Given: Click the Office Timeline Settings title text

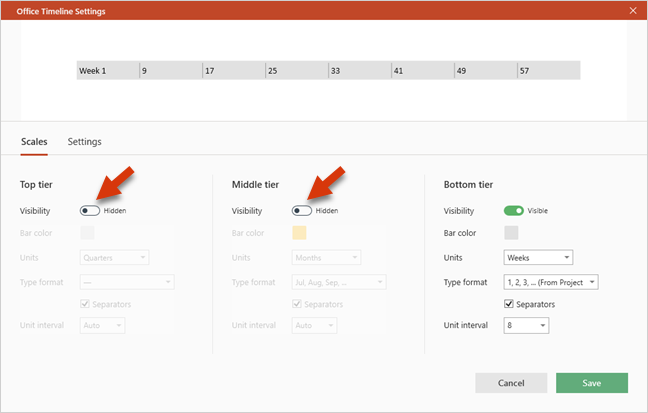Looking at the screenshot, I should [x=61, y=11].
